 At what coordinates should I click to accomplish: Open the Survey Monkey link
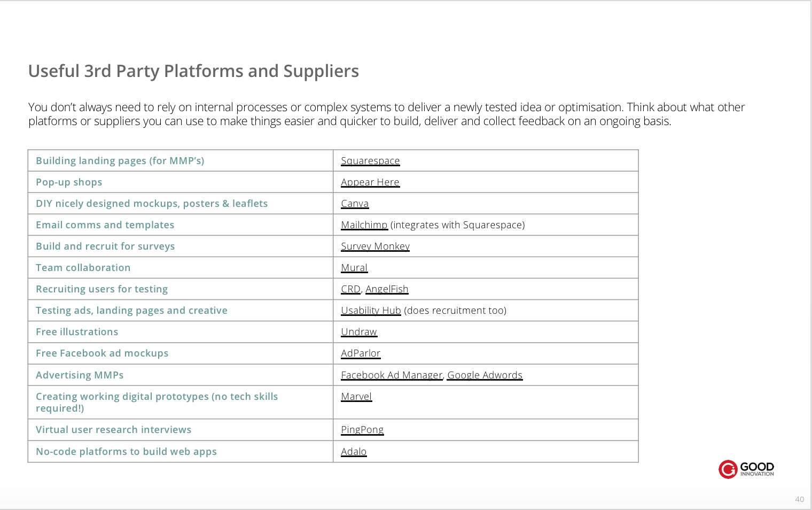(x=375, y=246)
